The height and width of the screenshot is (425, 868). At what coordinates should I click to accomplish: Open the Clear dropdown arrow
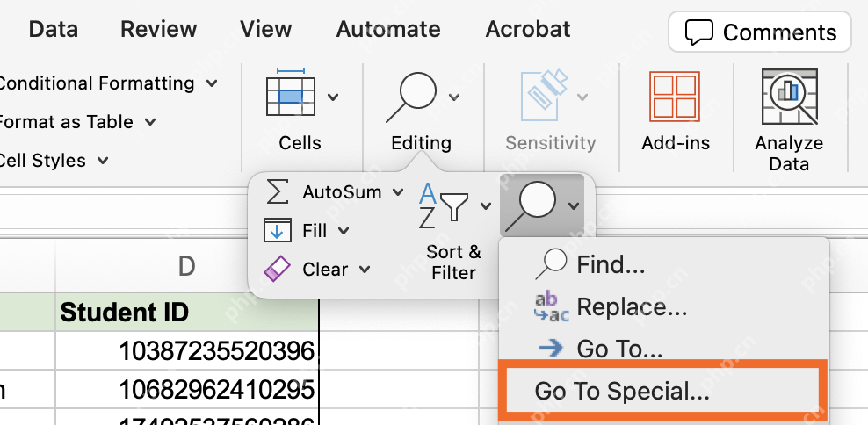(x=365, y=270)
